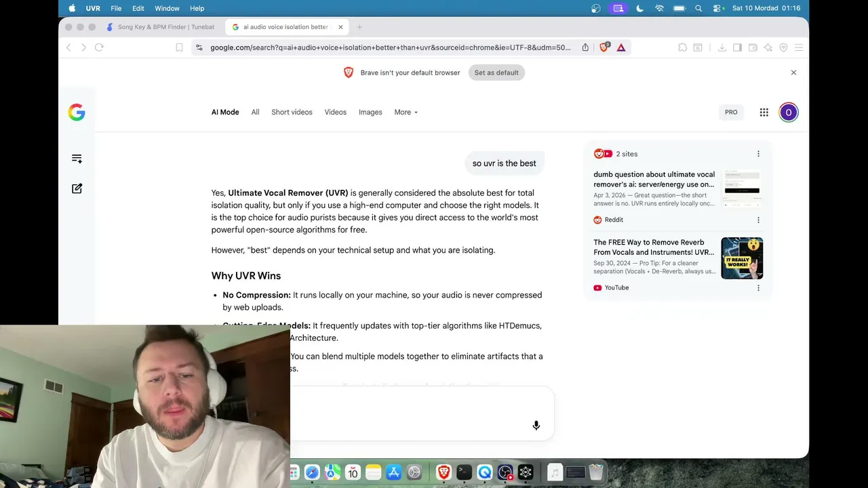Open the Edit menu
Image resolution: width=868 pixels, height=488 pixels.
tap(138, 8)
